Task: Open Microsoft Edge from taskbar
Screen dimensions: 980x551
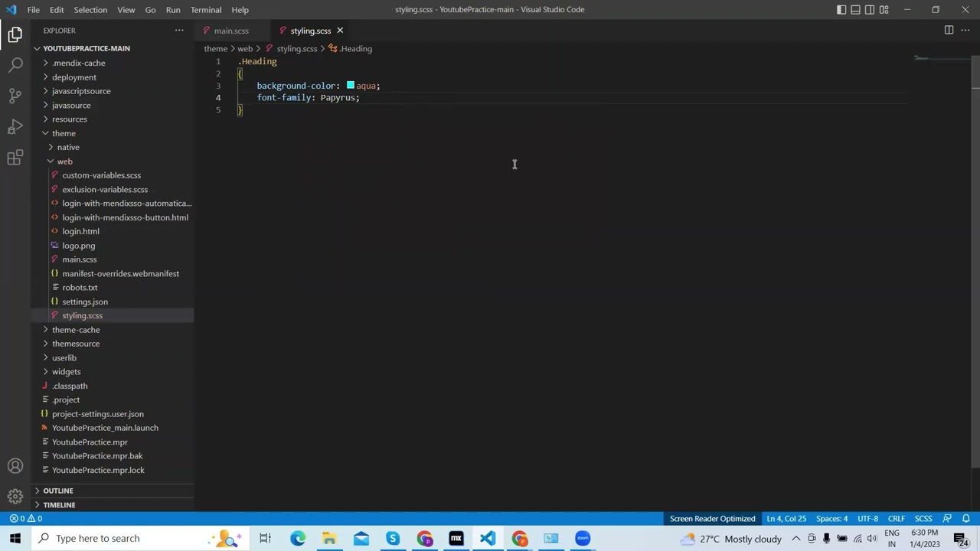Action: pyautogui.click(x=298, y=538)
